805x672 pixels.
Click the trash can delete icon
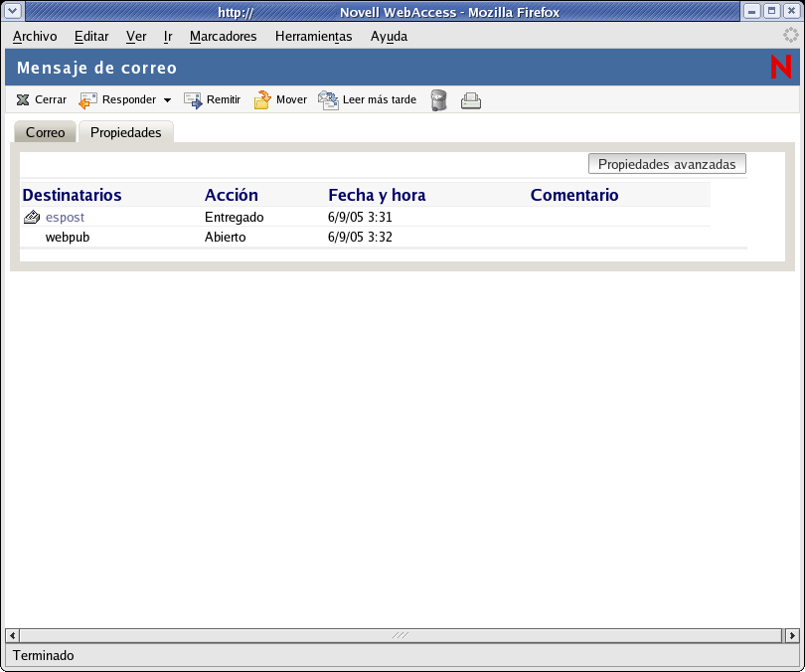[439, 100]
